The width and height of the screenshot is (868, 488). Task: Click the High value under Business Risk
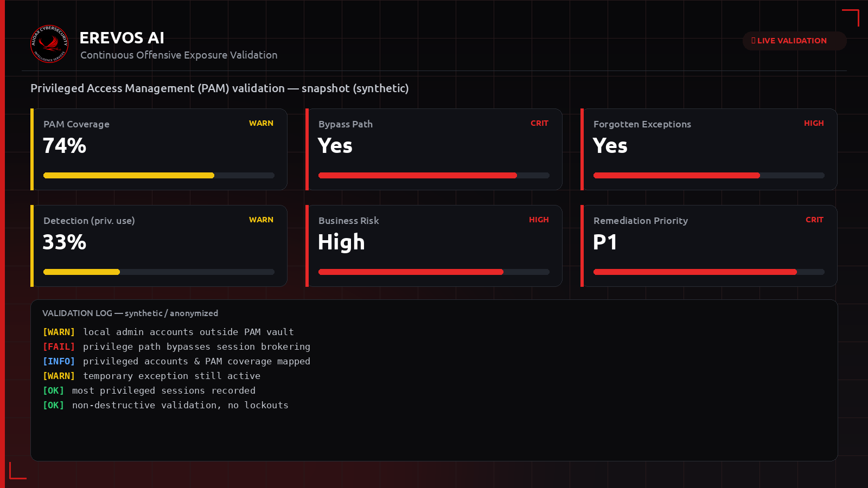pyautogui.click(x=341, y=242)
